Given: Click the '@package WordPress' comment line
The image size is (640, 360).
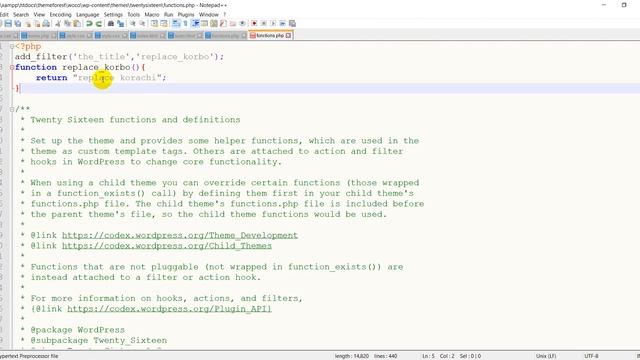Looking at the screenshot, I should tap(78, 330).
